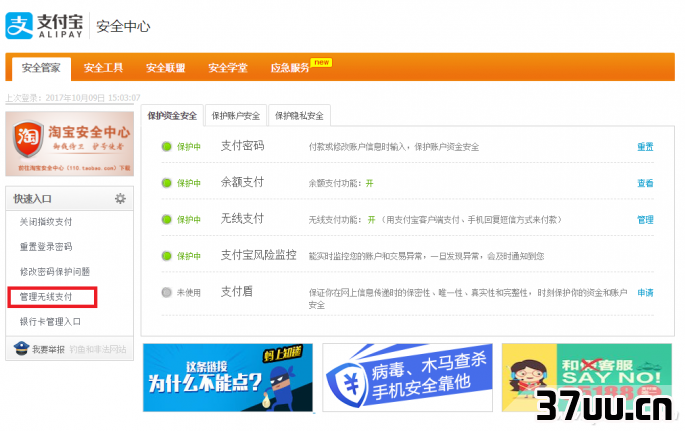Open 银行卡管理入口 quick entry
The height and width of the screenshot is (431, 685).
(x=50, y=322)
